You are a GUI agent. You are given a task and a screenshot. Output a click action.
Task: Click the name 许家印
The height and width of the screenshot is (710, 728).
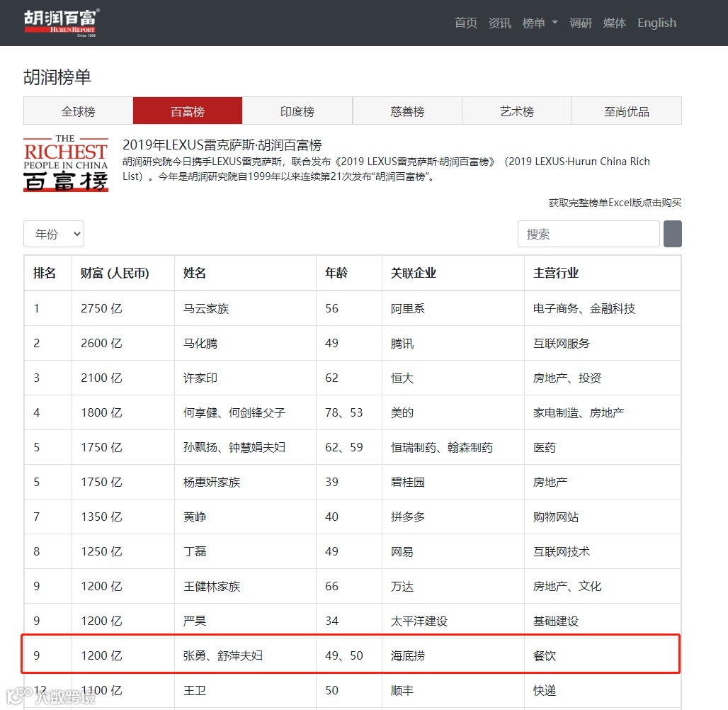click(x=200, y=378)
